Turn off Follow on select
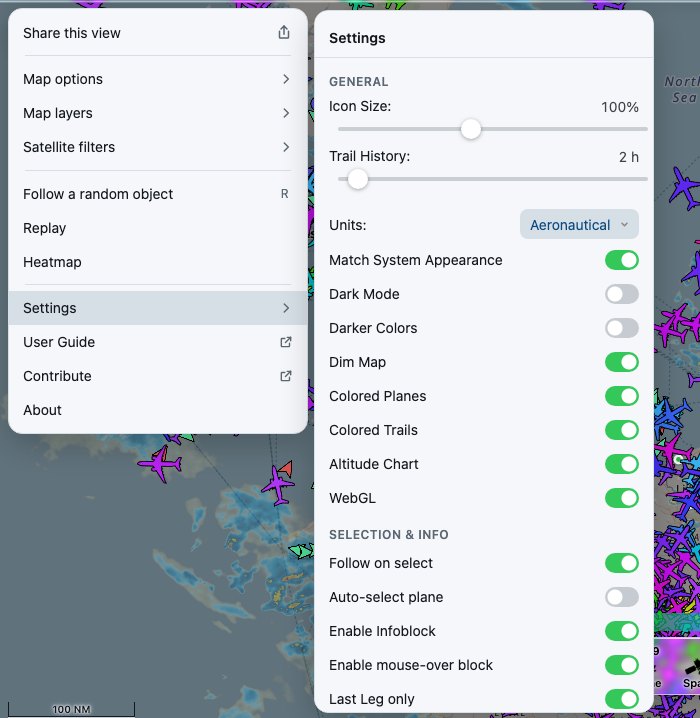Screen dimensions: 700x718 tap(621, 563)
